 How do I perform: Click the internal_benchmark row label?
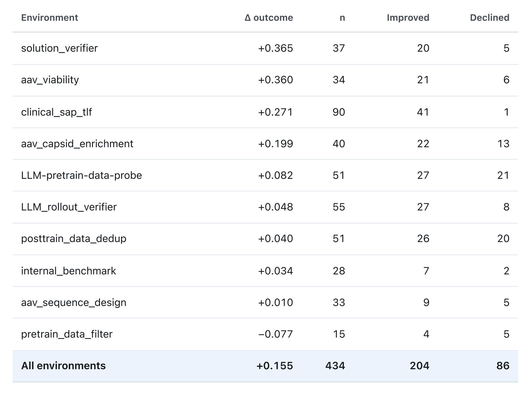click(69, 271)
